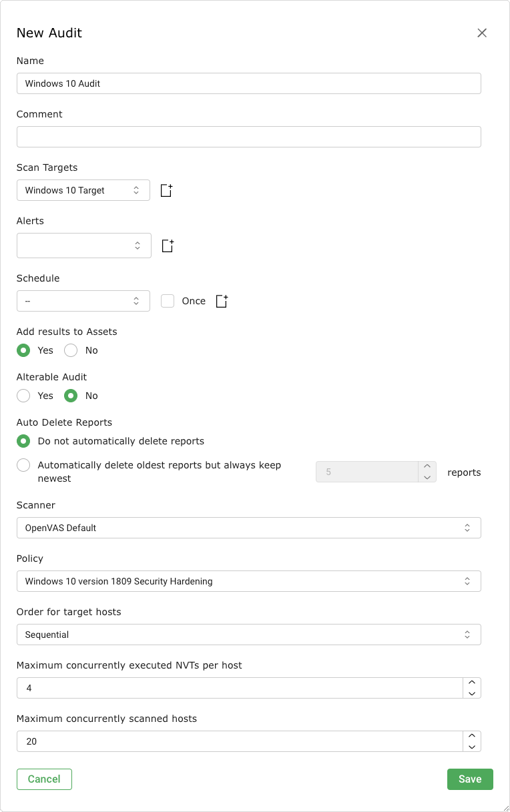Select Yes for Alterable Audit
The height and width of the screenshot is (812, 510).
click(x=23, y=396)
